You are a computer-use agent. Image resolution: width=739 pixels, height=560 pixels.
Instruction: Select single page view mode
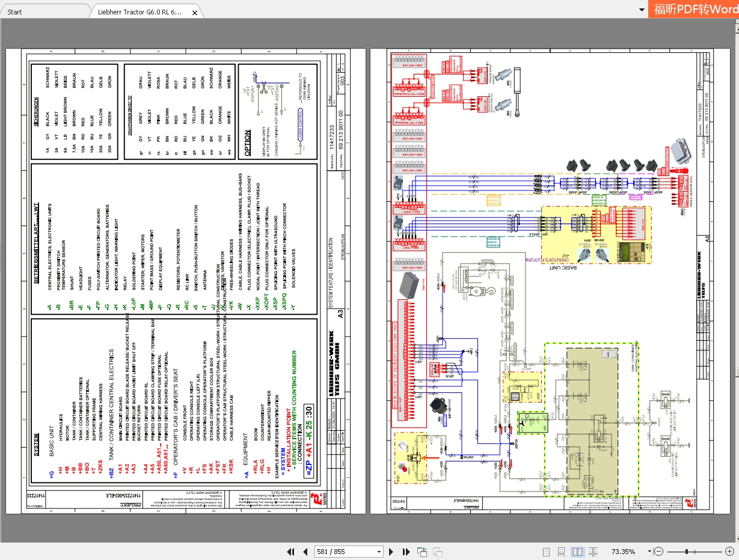[x=546, y=552]
